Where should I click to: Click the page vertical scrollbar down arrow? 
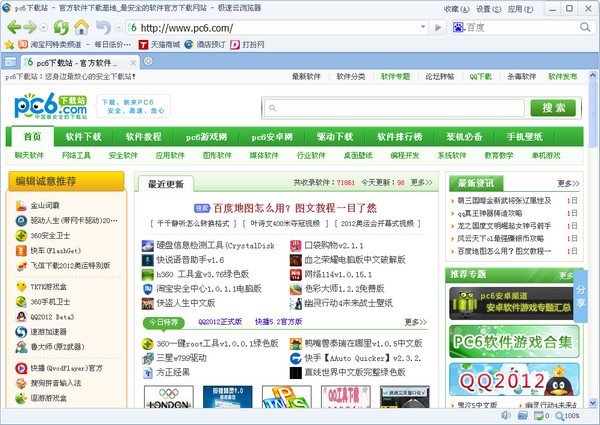(x=593, y=403)
